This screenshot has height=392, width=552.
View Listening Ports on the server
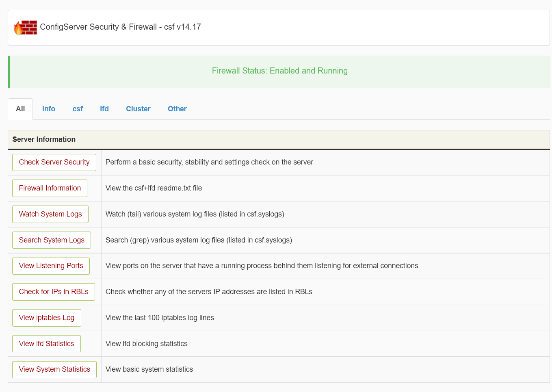[x=51, y=266]
